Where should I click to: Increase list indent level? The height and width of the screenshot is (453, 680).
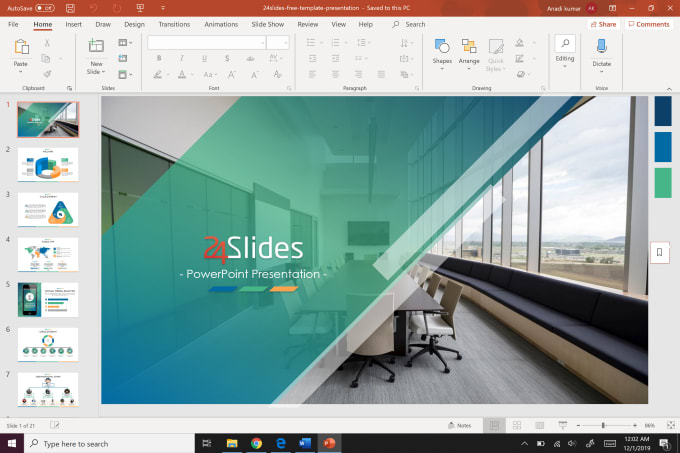pos(335,58)
